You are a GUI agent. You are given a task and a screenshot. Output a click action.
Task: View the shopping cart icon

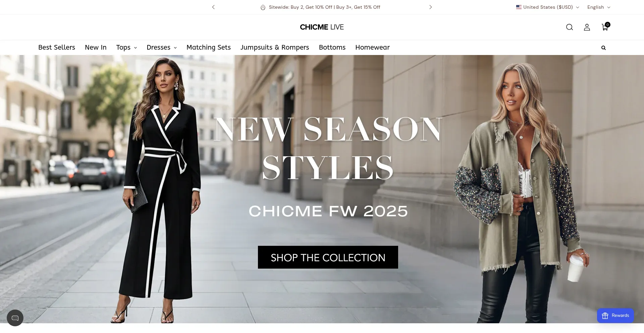click(605, 26)
